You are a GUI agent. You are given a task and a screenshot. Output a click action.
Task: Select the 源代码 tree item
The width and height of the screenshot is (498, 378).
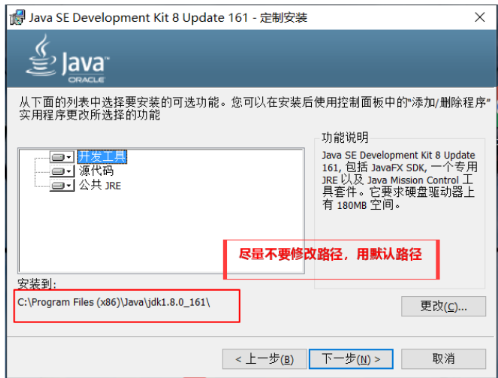[x=96, y=171]
